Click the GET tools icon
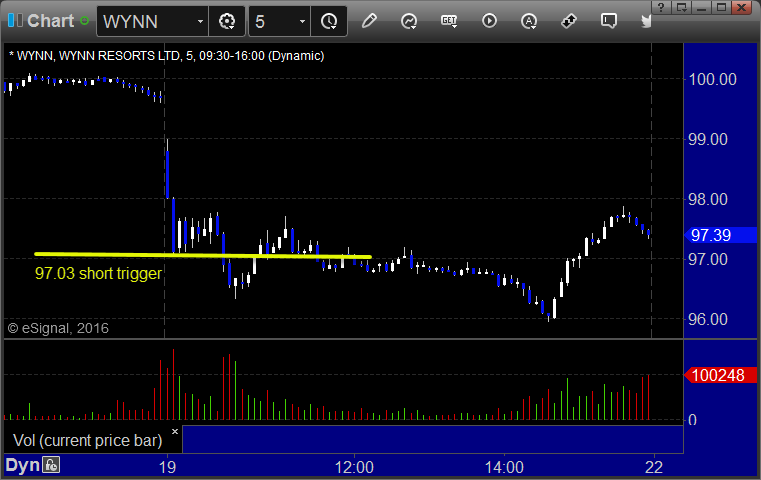This screenshot has width=761, height=480. coord(449,21)
